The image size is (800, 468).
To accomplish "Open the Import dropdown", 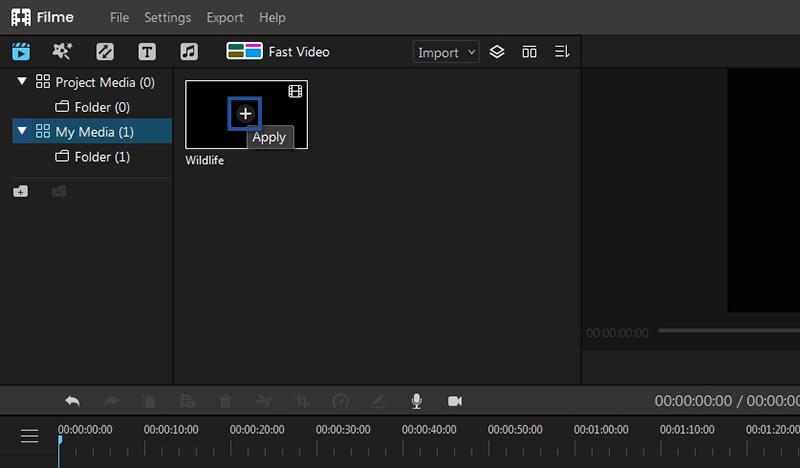I will point(447,52).
